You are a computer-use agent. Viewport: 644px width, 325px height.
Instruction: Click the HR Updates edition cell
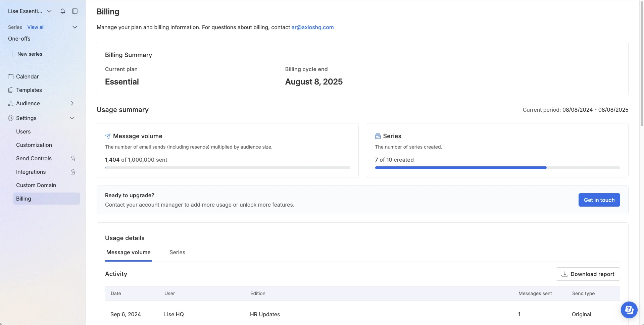click(x=265, y=314)
